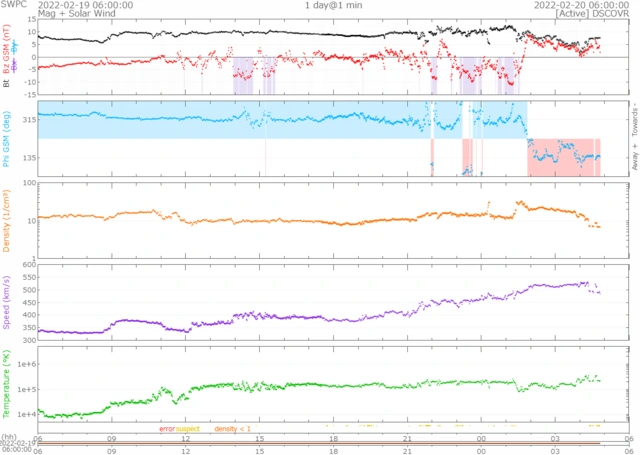
Task: Click the '100' tick on Density axis
Action: point(29,183)
